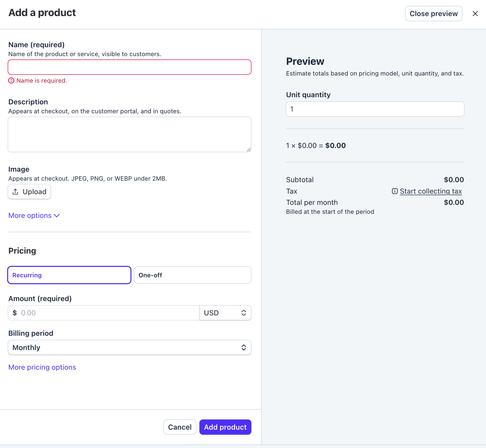Click Close preview

pos(433,13)
